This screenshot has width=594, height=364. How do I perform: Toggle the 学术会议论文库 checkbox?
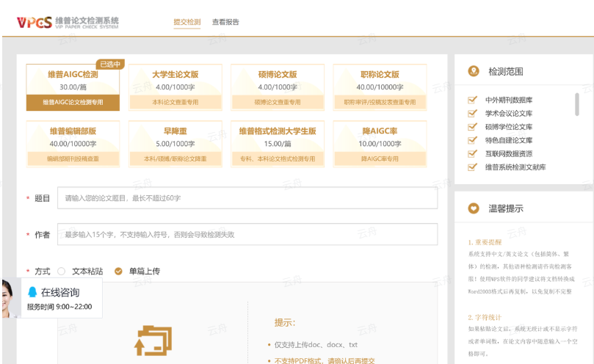tap(472, 113)
